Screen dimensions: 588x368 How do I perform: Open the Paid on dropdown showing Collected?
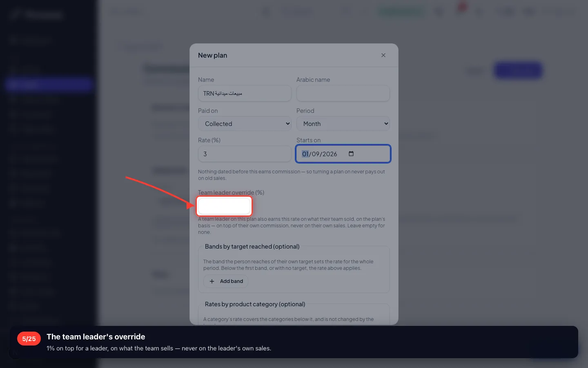pyautogui.click(x=245, y=124)
